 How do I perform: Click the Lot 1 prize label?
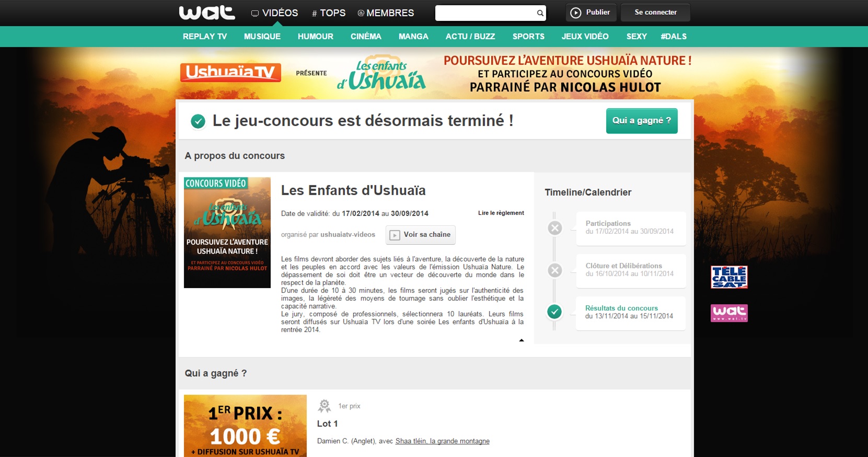click(x=328, y=424)
